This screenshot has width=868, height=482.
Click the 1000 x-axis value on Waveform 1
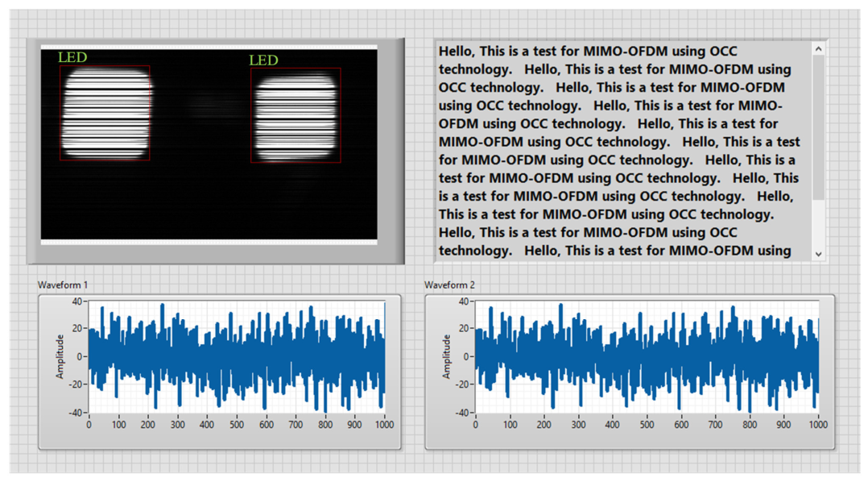coord(384,425)
